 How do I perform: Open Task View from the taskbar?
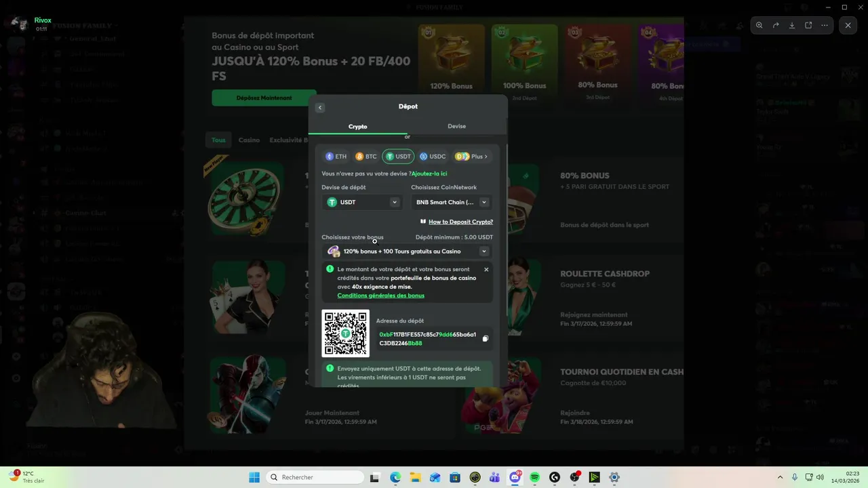tap(374, 477)
